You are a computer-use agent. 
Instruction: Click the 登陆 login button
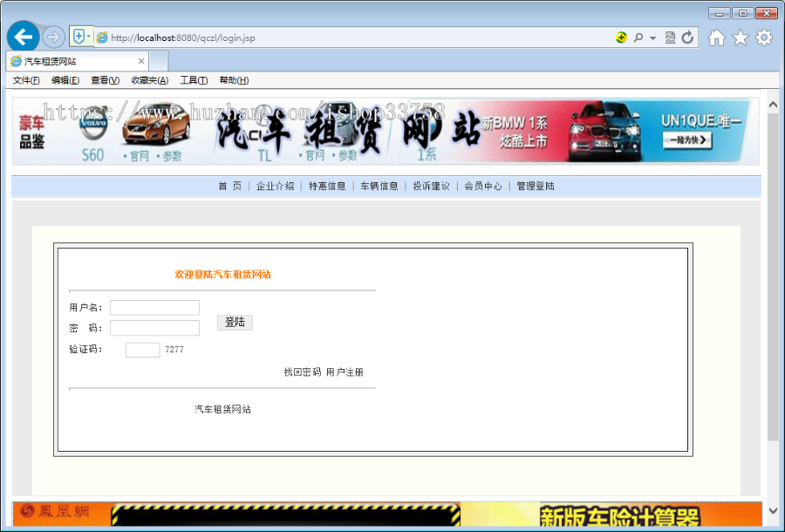(234, 322)
